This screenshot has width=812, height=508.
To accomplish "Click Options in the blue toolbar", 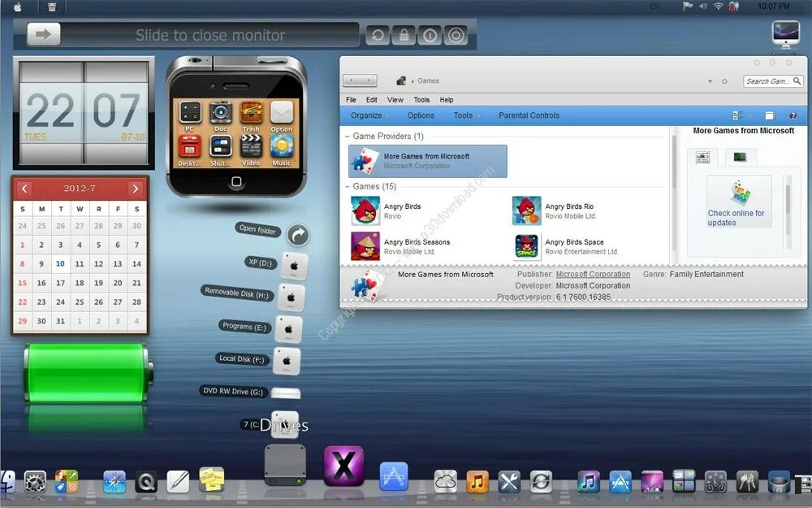I will [421, 115].
